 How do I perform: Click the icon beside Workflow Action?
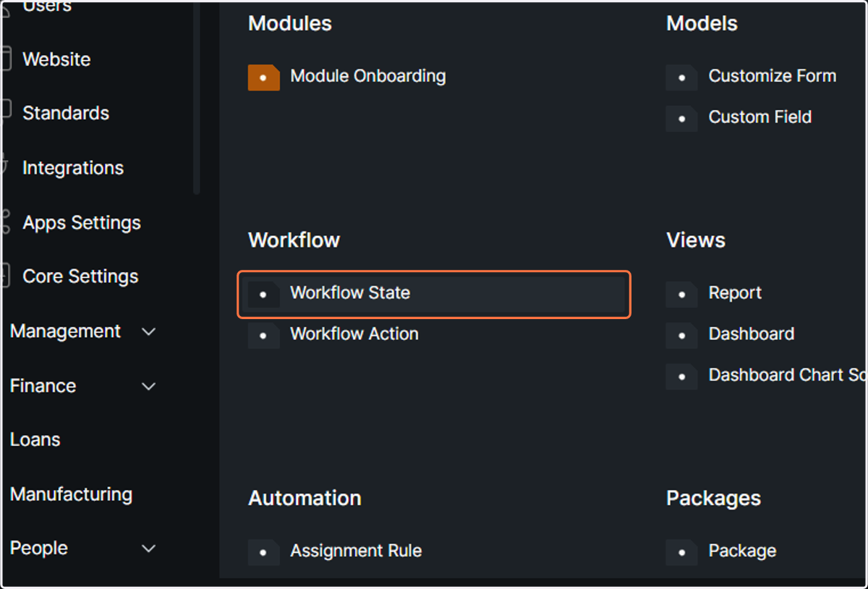(263, 335)
